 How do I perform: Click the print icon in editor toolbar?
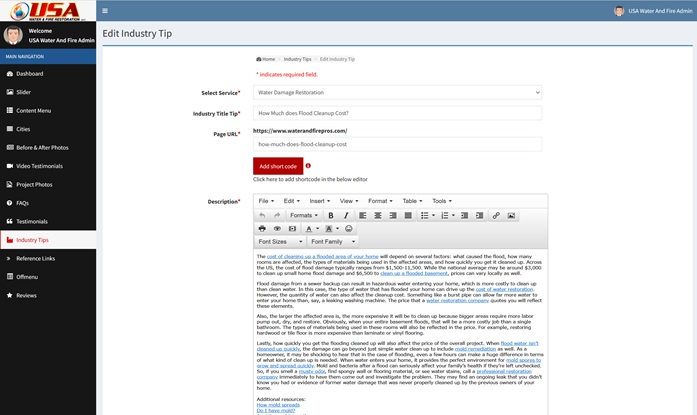[262, 229]
